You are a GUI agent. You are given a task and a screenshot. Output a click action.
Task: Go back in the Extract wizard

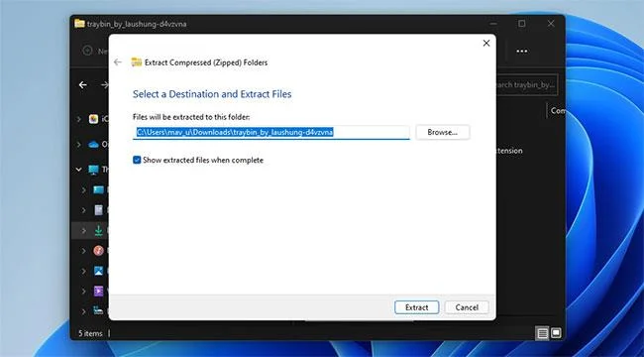point(118,62)
